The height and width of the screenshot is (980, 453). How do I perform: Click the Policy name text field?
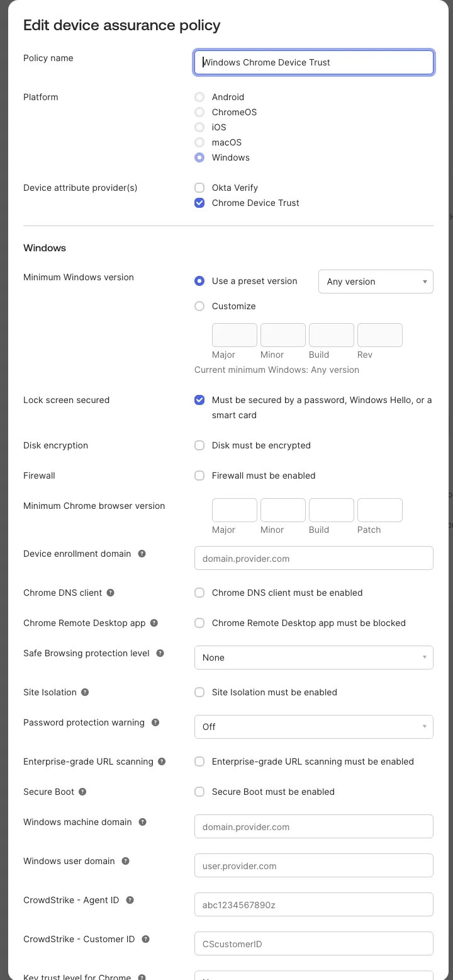coord(313,62)
